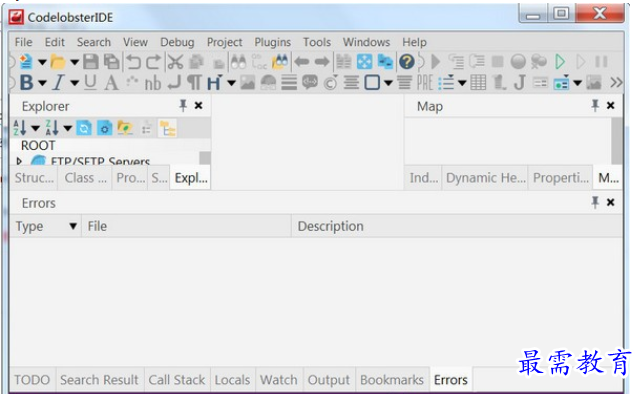Click the Save floppy disk icon
This screenshot has height=394, width=640.
click(91, 62)
